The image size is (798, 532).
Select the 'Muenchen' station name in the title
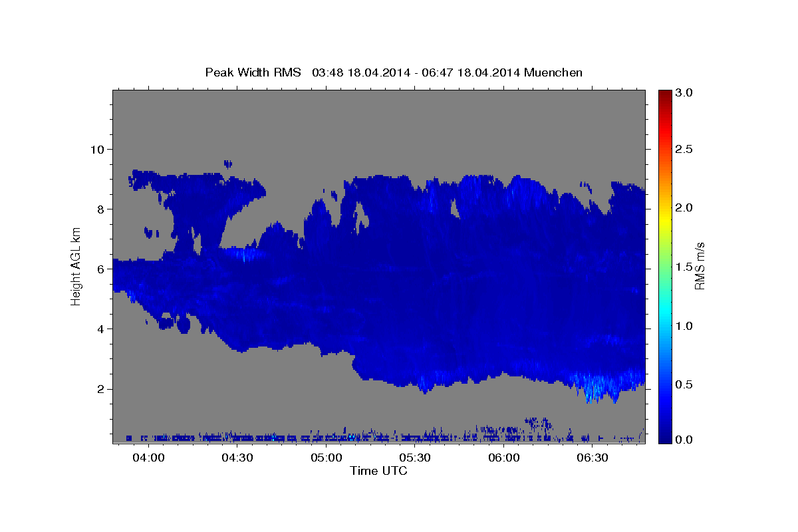[553, 72]
